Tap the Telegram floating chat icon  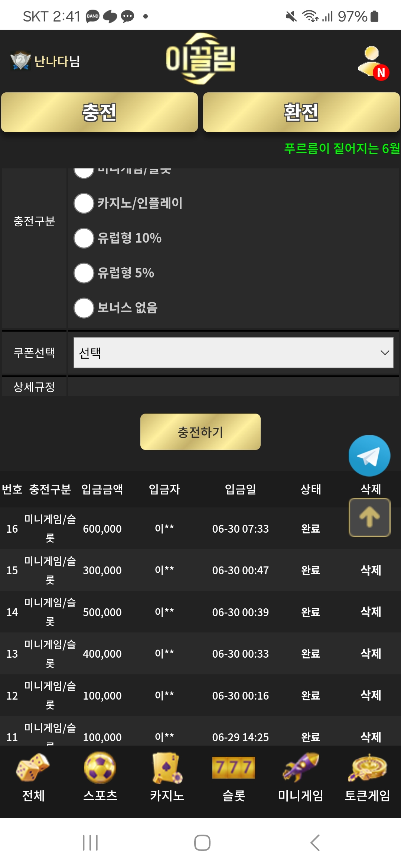click(369, 456)
